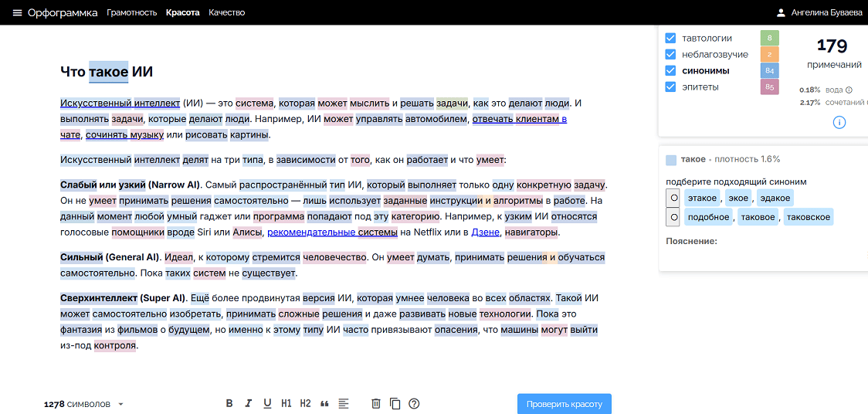Screen dimensions: 868x414
Task: Switch to the Грамотность tab
Action: click(131, 13)
